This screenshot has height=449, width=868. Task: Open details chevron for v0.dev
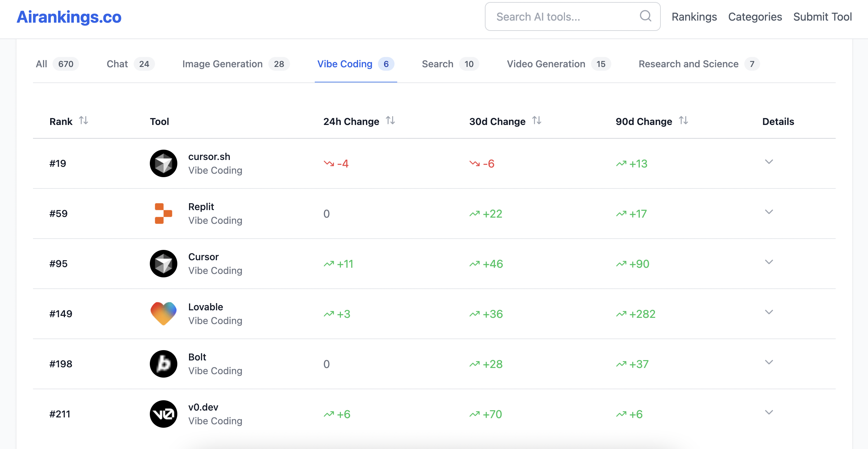click(x=769, y=412)
